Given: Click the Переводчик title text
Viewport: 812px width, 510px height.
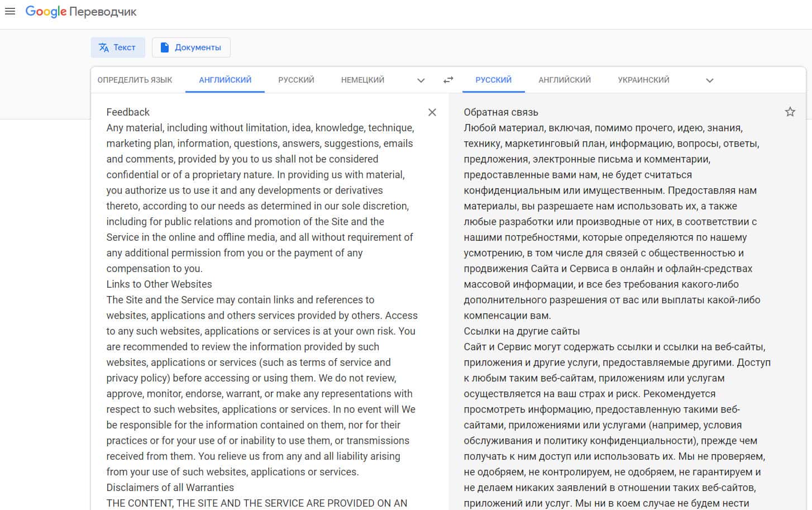Looking at the screenshot, I should pyautogui.click(x=103, y=12).
